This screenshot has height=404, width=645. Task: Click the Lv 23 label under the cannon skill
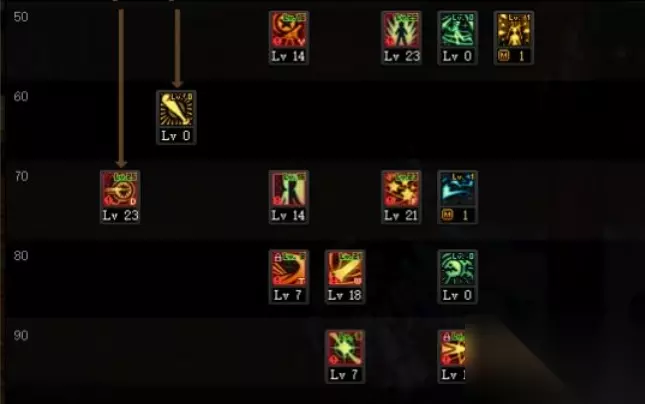(x=120, y=215)
